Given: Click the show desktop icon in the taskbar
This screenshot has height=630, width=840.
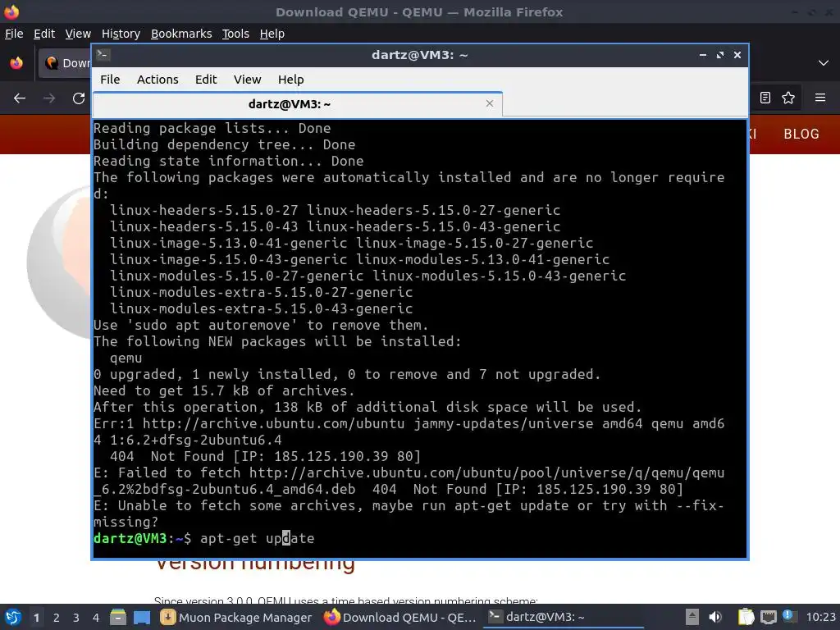Looking at the screenshot, I should point(141,617).
